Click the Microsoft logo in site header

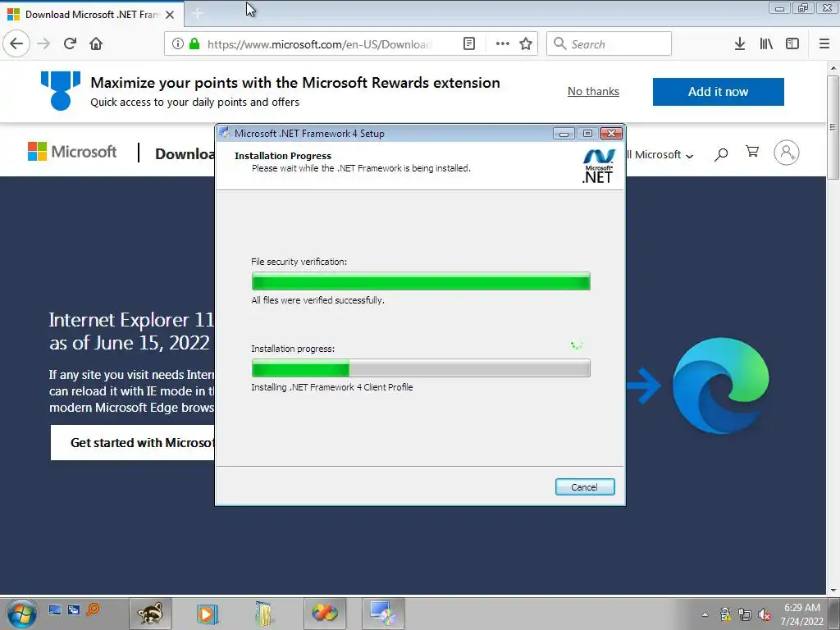[x=72, y=152]
